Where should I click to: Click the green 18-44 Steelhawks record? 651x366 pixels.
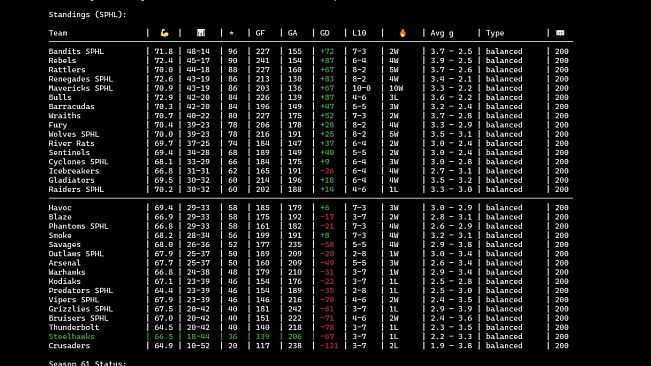pos(198,337)
